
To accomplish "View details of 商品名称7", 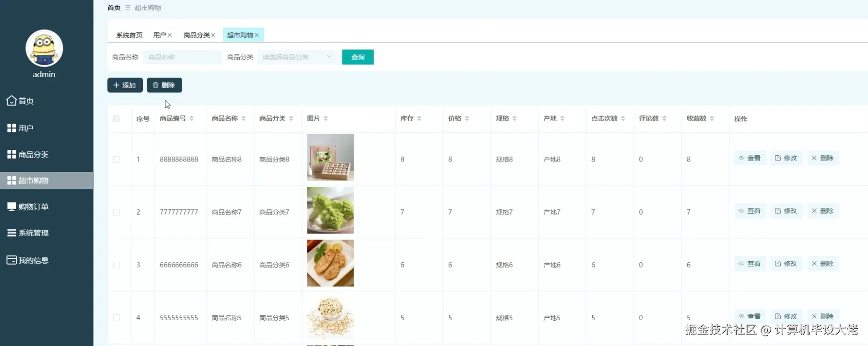I will pos(750,211).
